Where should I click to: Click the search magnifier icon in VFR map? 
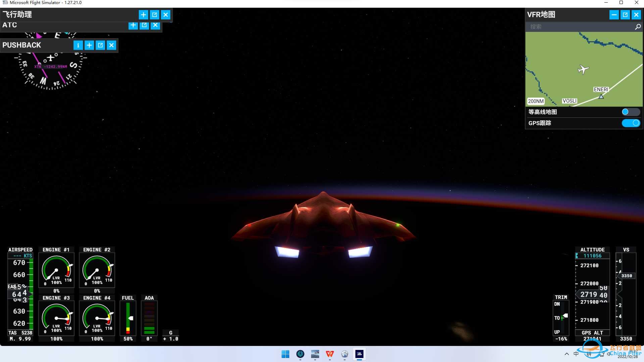tap(638, 27)
